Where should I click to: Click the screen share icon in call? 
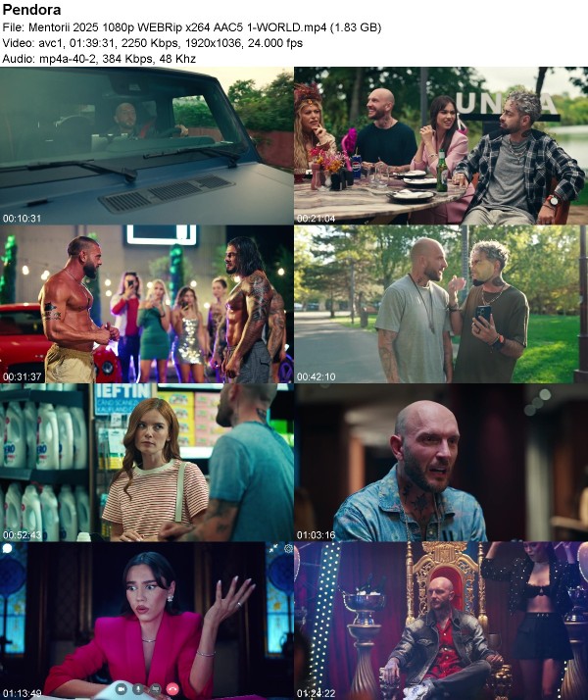155,689
